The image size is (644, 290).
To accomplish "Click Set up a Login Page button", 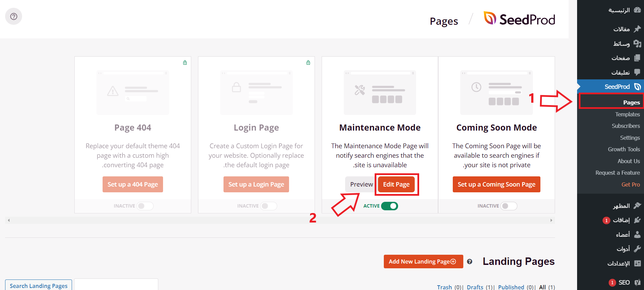I will coord(256,185).
